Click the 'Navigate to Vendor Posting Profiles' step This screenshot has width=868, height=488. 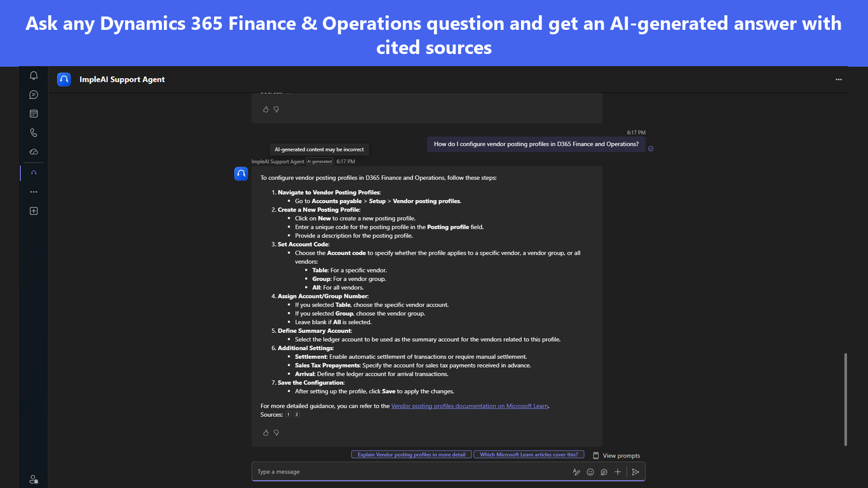(329, 193)
